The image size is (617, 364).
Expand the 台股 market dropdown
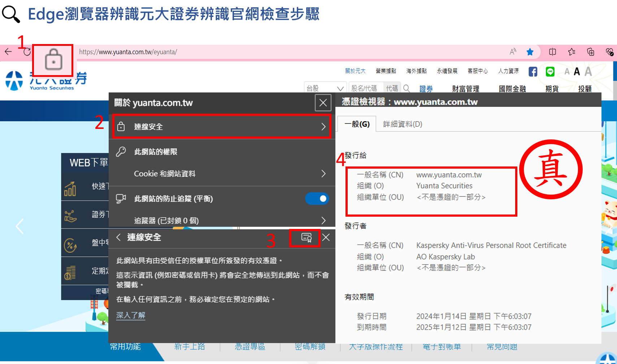tap(325, 88)
